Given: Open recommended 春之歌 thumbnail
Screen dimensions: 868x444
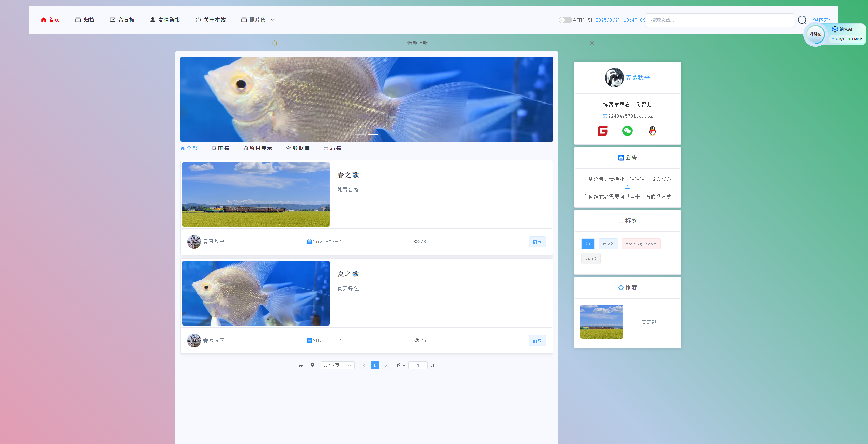Looking at the screenshot, I should pyautogui.click(x=602, y=322).
